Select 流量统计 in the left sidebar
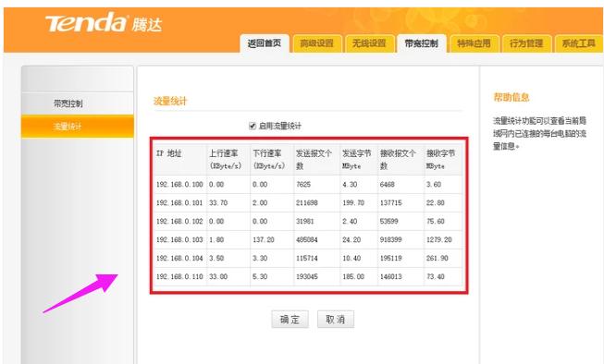Screen dimensions: 604x364 [x=78, y=126]
